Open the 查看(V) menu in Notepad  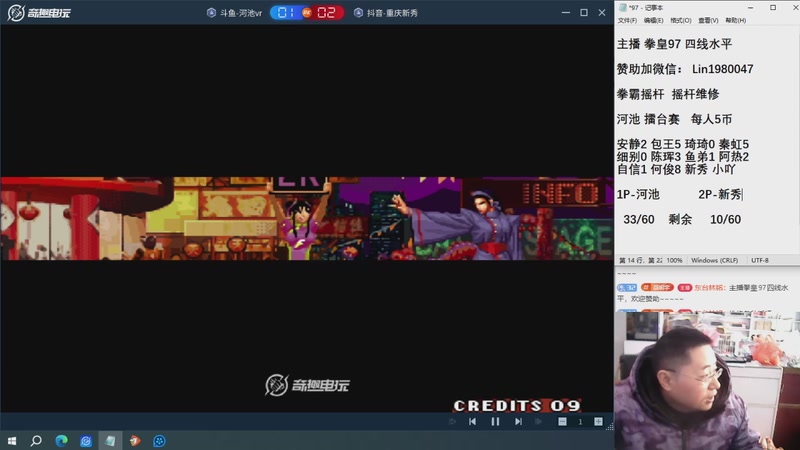tap(708, 20)
